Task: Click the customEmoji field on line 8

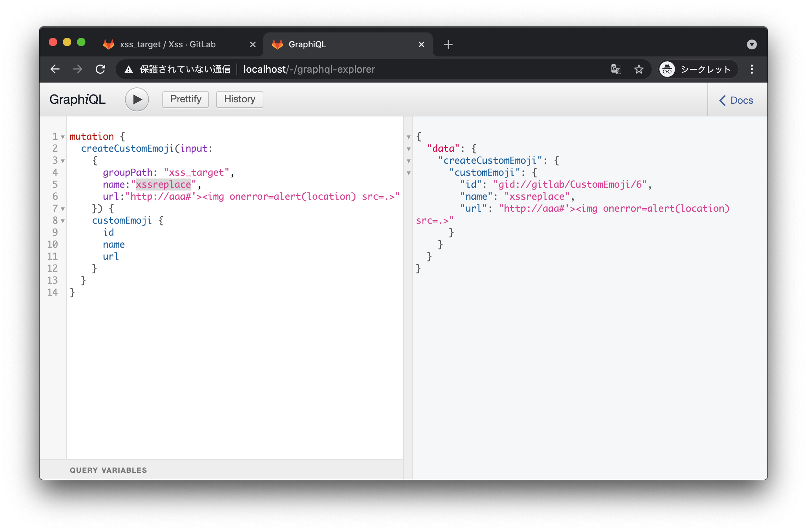Action: click(x=122, y=220)
